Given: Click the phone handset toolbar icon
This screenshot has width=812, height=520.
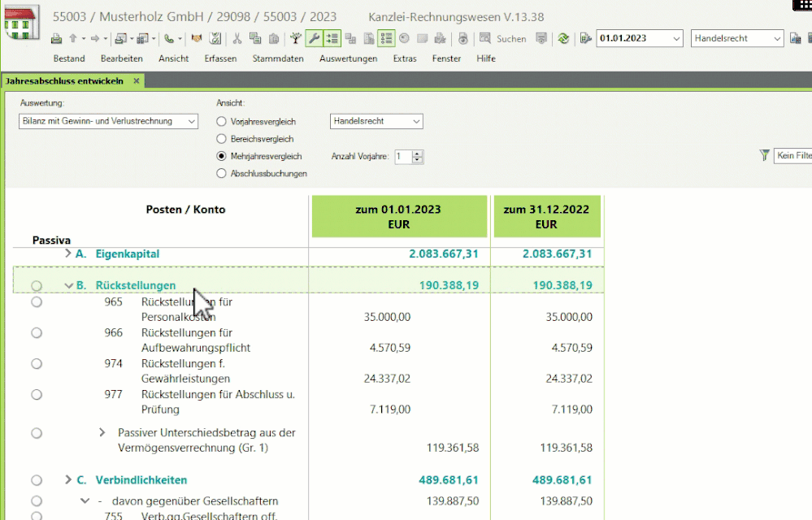Looking at the screenshot, I should [169, 38].
